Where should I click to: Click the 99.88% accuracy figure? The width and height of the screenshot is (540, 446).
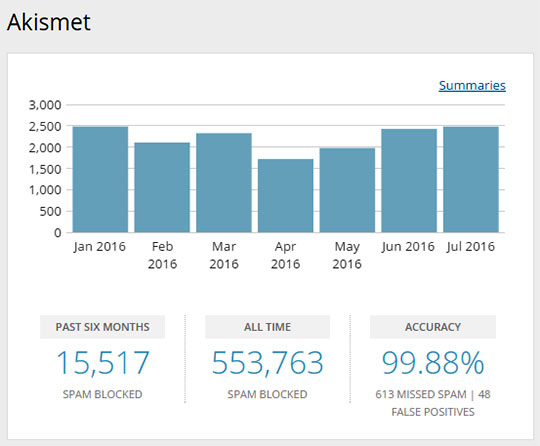pos(433,363)
